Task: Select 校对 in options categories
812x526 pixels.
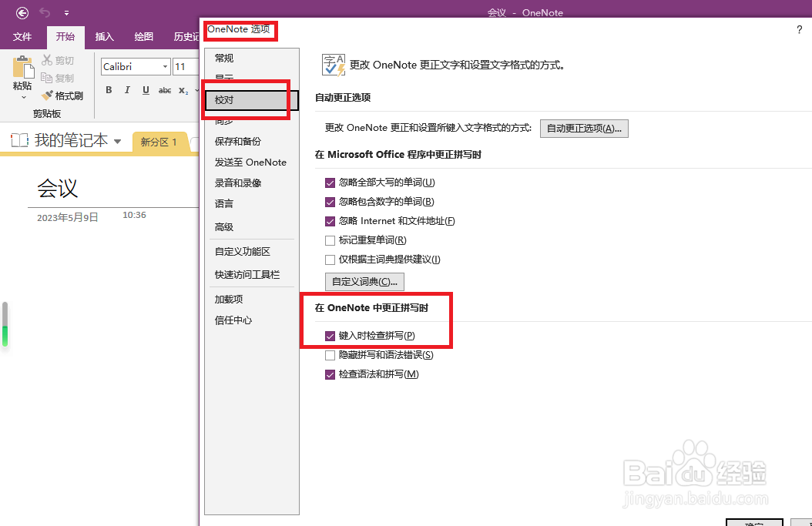Action: (x=252, y=100)
